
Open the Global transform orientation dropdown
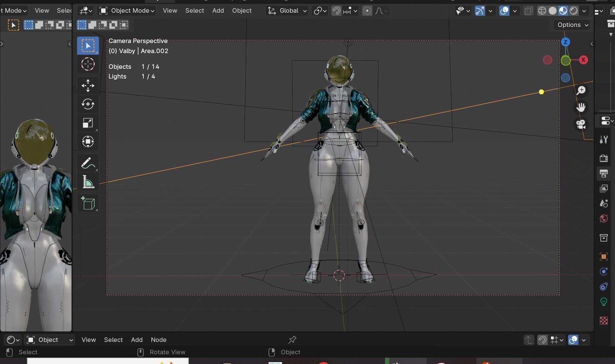(287, 11)
